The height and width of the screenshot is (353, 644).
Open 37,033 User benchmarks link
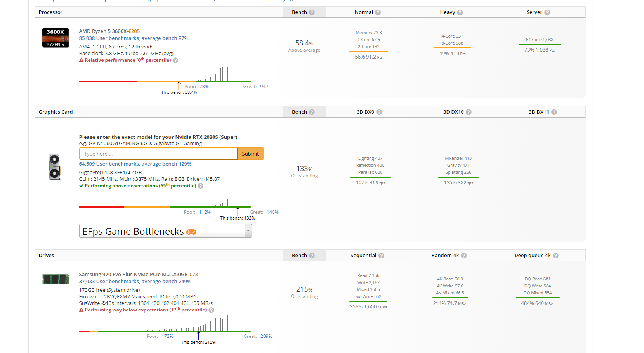click(x=135, y=282)
